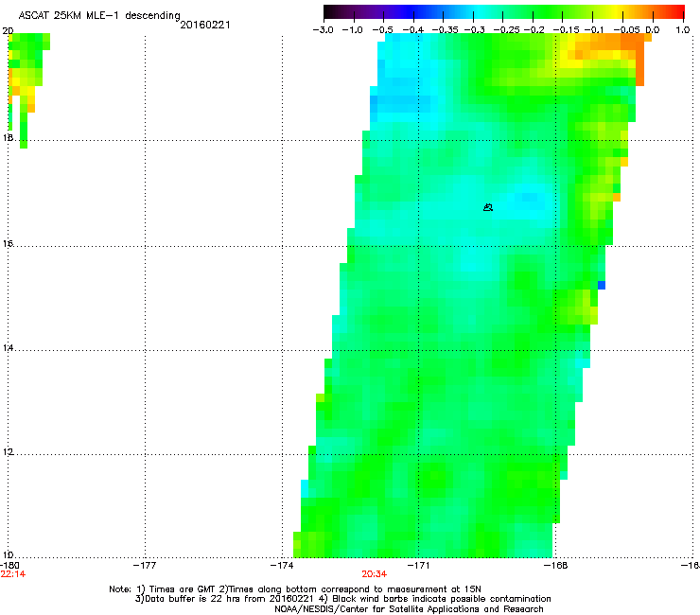This screenshot has width=700, height=615.
Task: Click the latitude label '14'
Action: [x=8, y=348]
